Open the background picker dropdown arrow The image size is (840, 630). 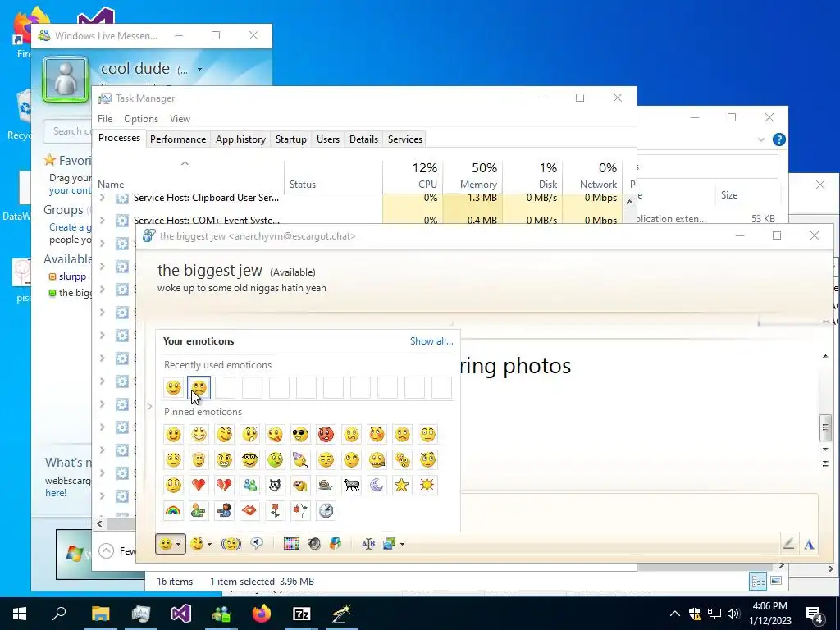click(x=402, y=545)
